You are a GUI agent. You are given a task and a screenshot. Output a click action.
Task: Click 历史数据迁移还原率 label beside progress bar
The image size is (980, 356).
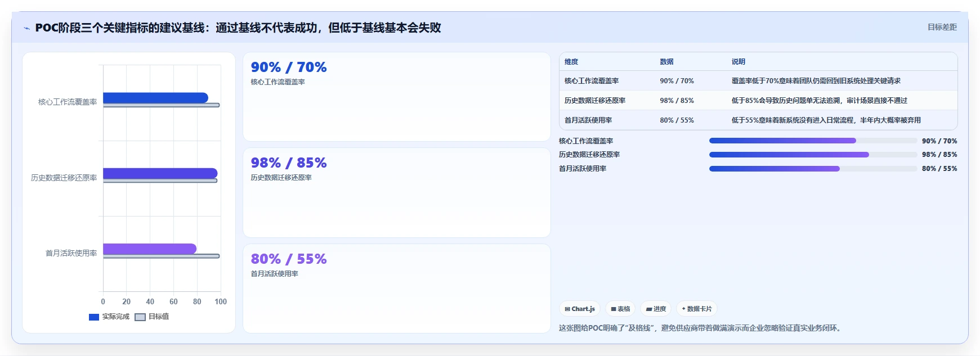click(589, 155)
